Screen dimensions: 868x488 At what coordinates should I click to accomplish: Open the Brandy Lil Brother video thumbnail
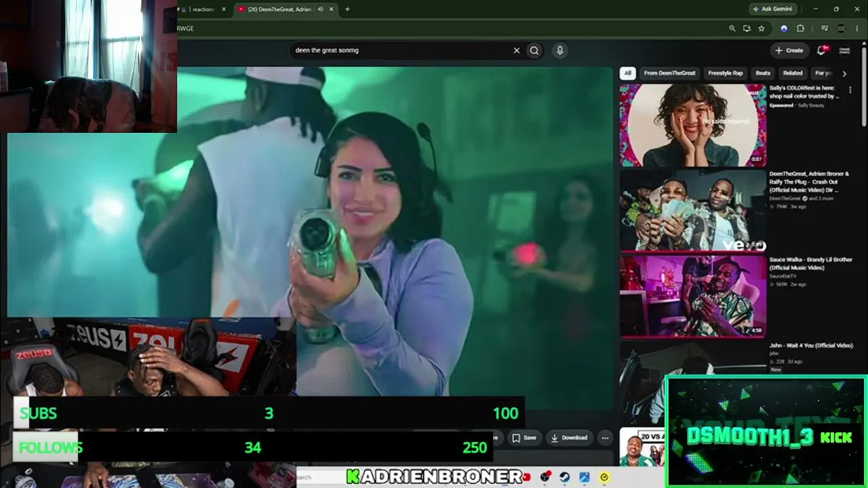point(693,296)
